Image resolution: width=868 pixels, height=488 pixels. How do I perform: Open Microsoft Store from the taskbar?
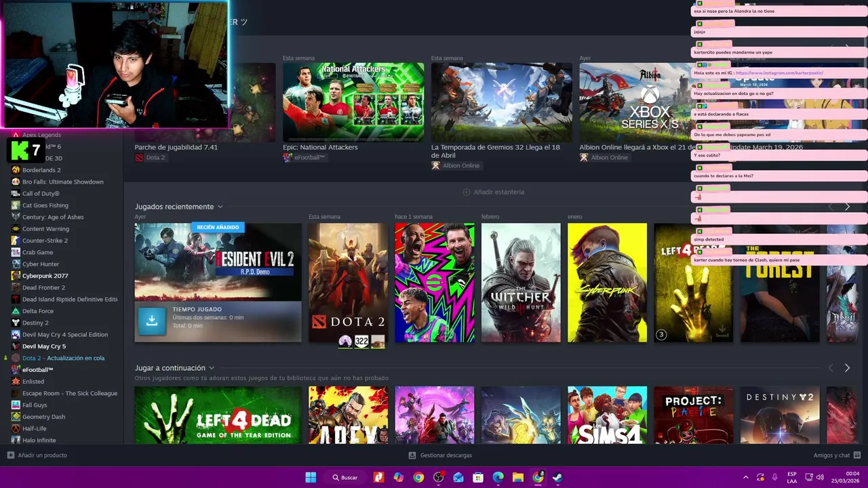[x=477, y=477]
